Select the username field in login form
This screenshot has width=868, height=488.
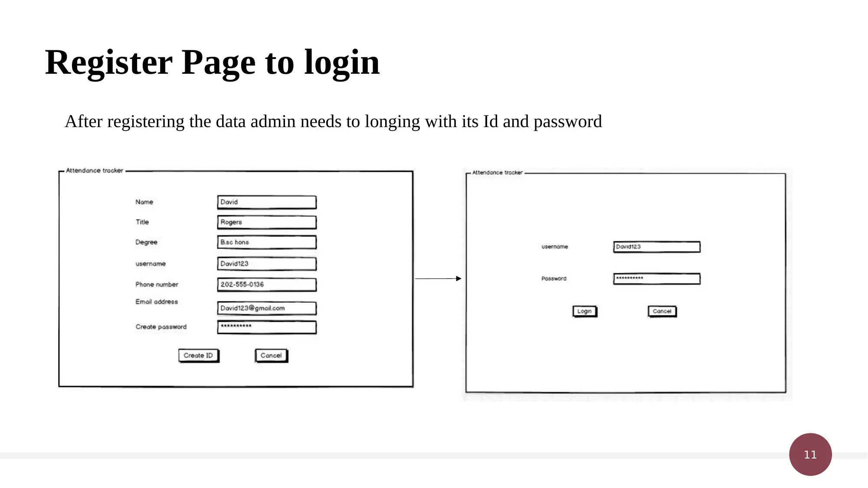pyautogui.click(x=657, y=246)
